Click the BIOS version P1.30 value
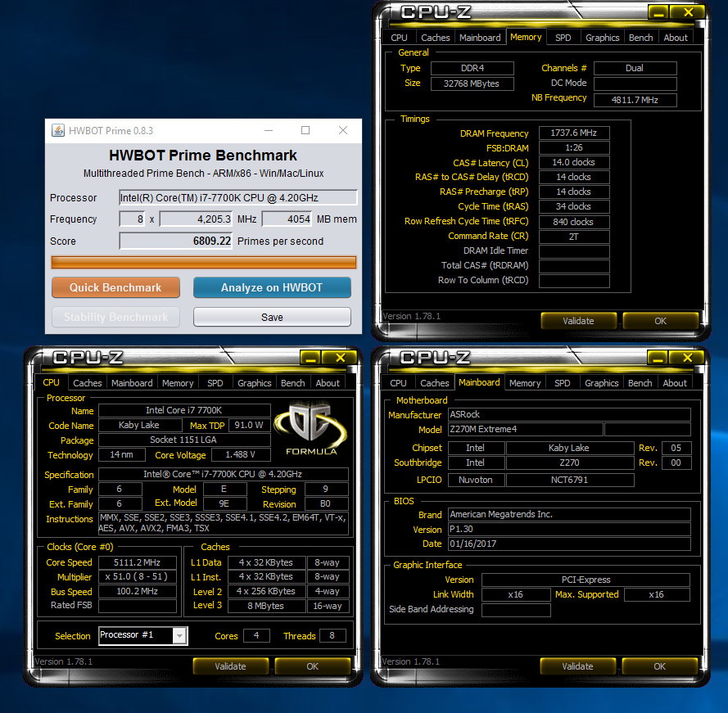This screenshot has height=713, width=728. [569, 529]
